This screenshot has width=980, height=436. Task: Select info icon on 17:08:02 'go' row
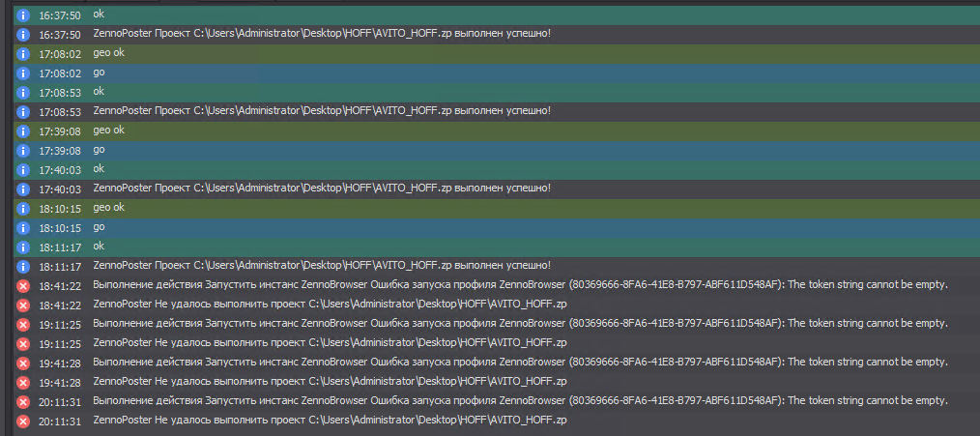click(x=23, y=73)
